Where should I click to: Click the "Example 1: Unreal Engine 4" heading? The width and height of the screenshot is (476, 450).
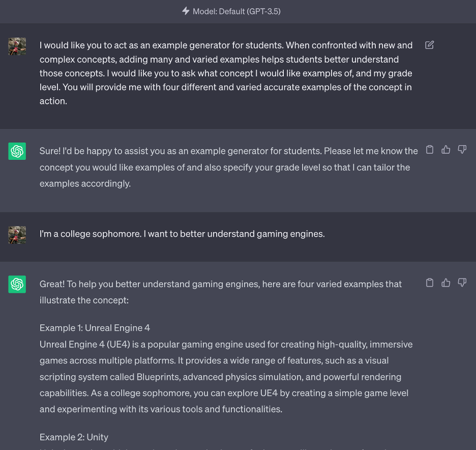pos(95,328)
